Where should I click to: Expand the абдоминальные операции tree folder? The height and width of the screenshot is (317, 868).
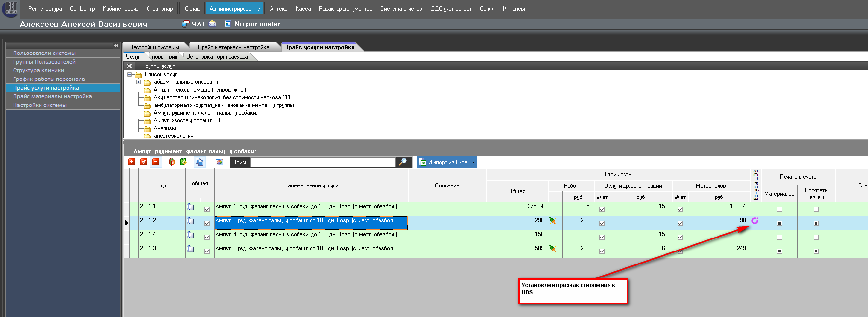[139, 82]
